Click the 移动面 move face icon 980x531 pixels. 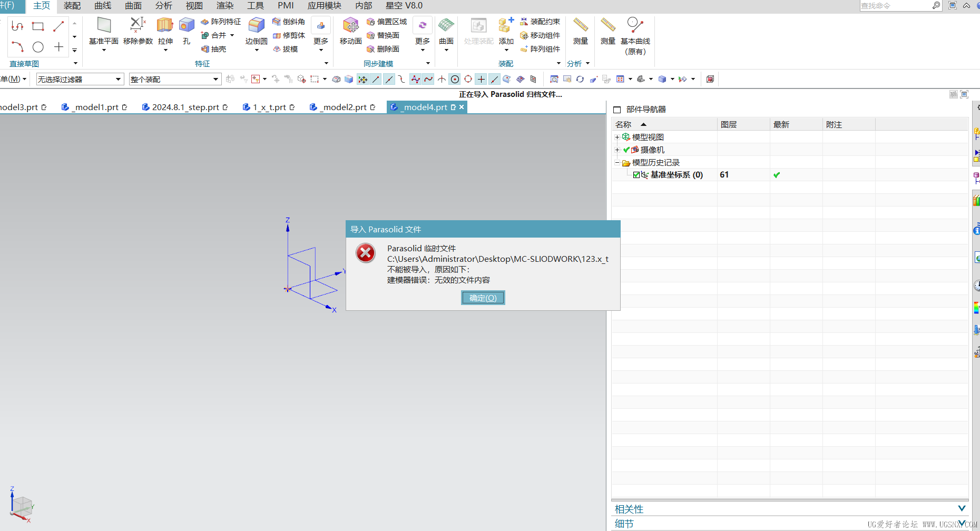pyautogui.click(x=350, y=25)
